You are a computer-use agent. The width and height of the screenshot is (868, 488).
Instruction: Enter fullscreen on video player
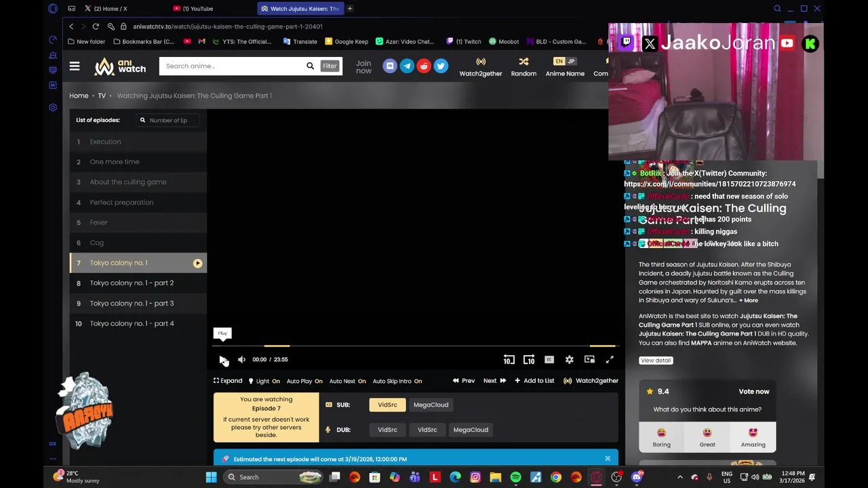610,360
